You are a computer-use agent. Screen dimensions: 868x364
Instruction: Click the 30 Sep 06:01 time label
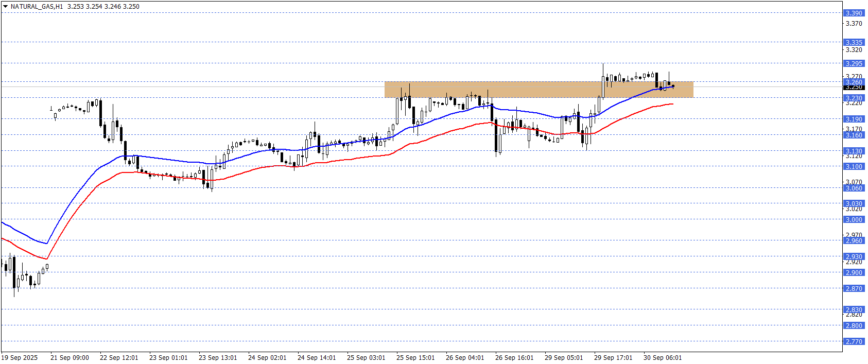click(663, 358)
